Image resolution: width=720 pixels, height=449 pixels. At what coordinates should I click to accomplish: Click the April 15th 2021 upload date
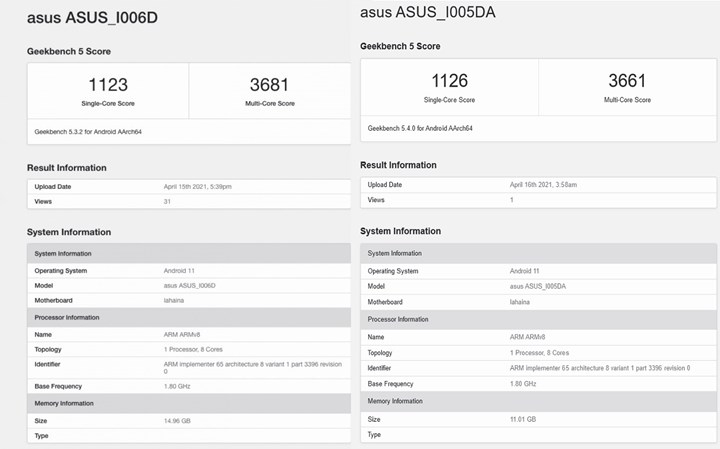point(199,187)
